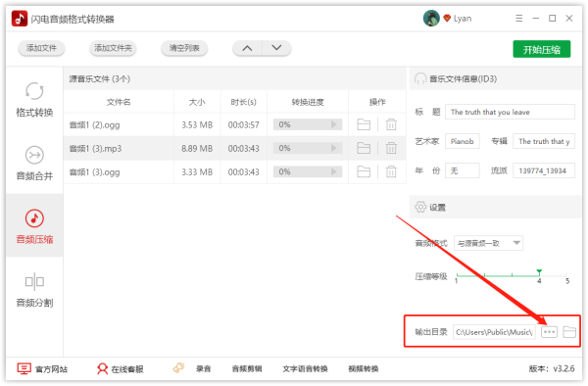588x386 pixels.
Task: Start compression with 开始压缩 button
Action: pos(542,49)
